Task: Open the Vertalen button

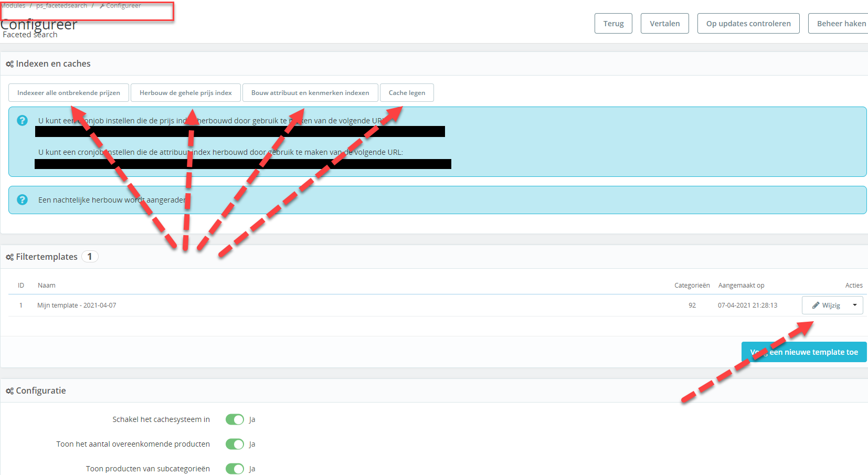Action: [x=664, y=24]
